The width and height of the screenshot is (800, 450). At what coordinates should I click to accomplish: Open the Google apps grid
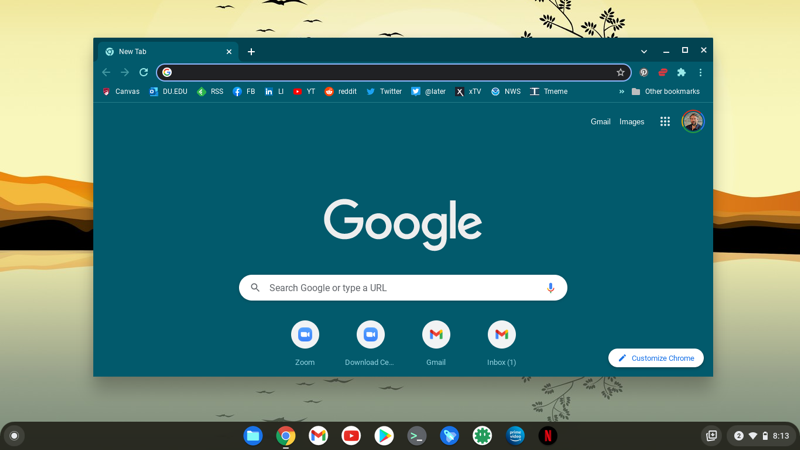pyautogui.click(x=665, y=121)
